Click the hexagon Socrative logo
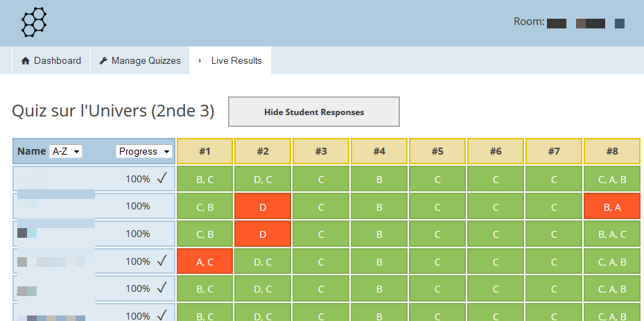Image resolution: width=644 pixels, height=321 pixels. (x=34, y=22)
